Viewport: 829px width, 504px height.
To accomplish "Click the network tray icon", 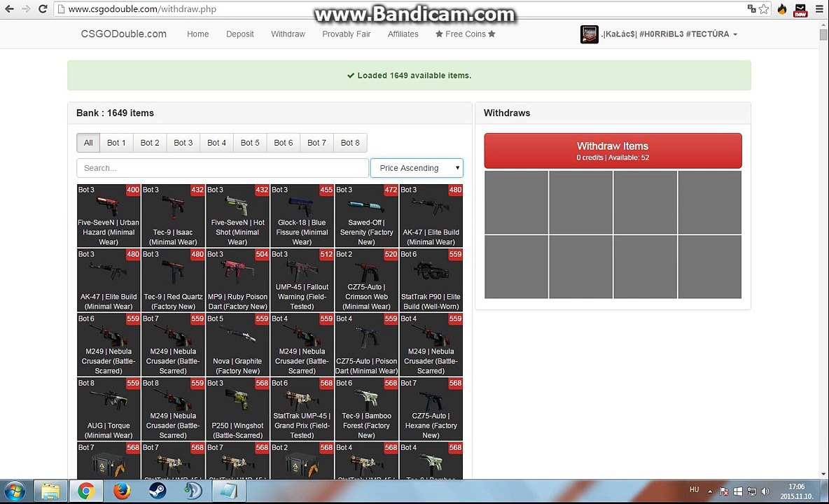I will coord(751,492).
